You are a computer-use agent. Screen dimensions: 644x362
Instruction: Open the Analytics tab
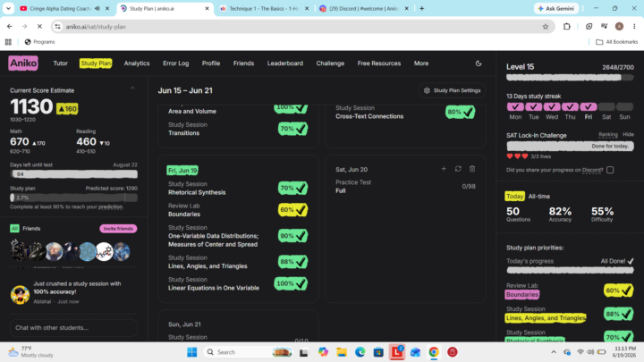click(137, 63)
